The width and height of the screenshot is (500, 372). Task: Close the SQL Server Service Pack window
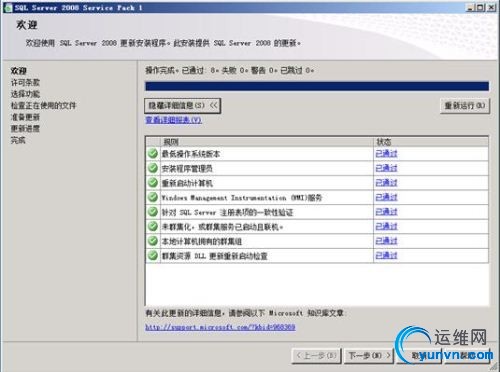click(x=491, y=7)
